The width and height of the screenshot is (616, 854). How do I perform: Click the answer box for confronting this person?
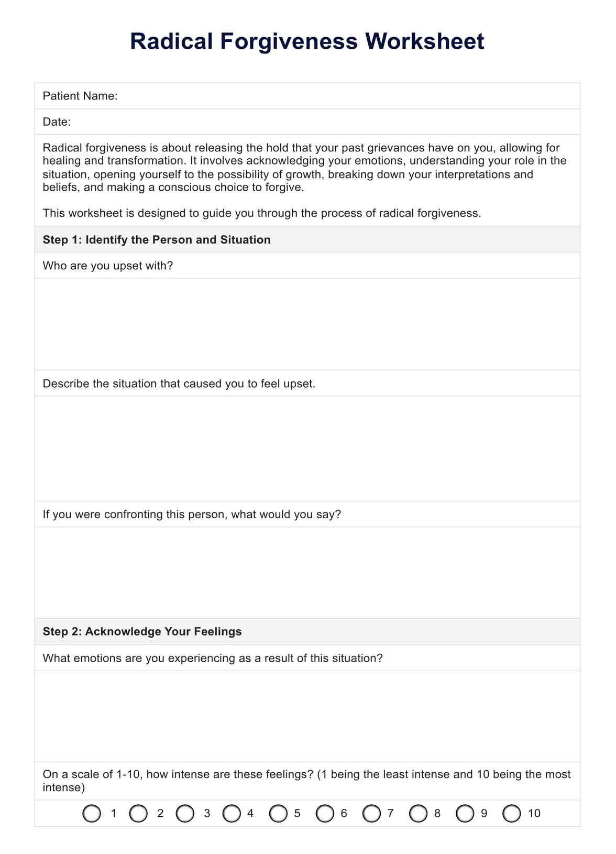307,572
